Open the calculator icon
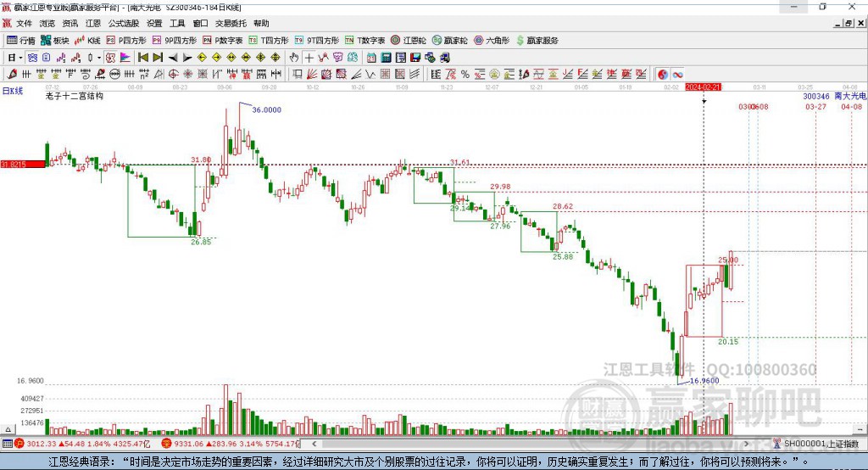 (386, 58)
